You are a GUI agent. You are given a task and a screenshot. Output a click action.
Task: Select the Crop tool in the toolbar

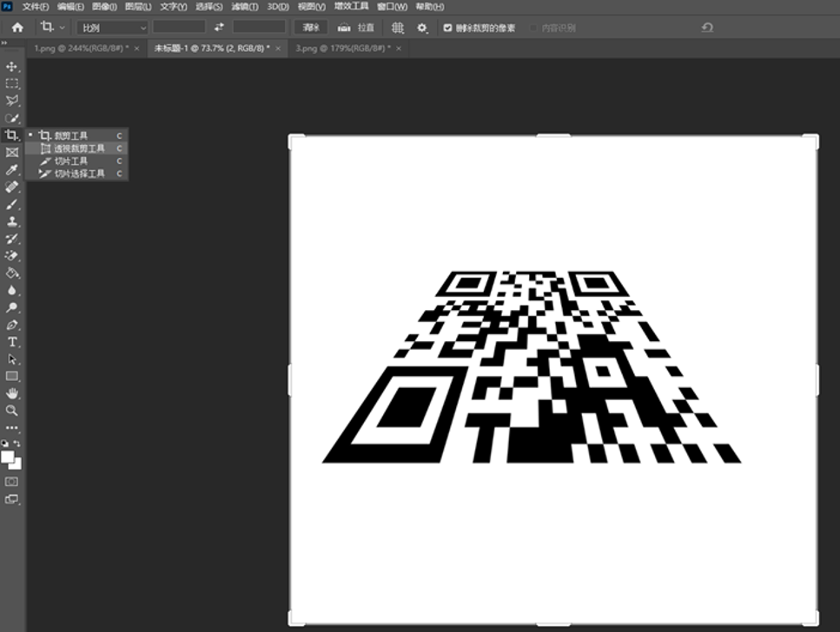[x=12, y=135]
